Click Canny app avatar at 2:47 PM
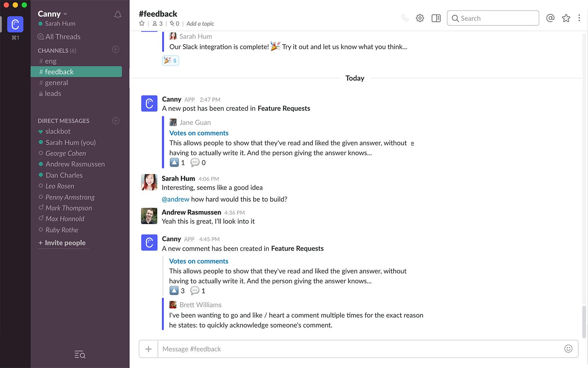Viewport: 588px width, 368px height. click(149, 103)
